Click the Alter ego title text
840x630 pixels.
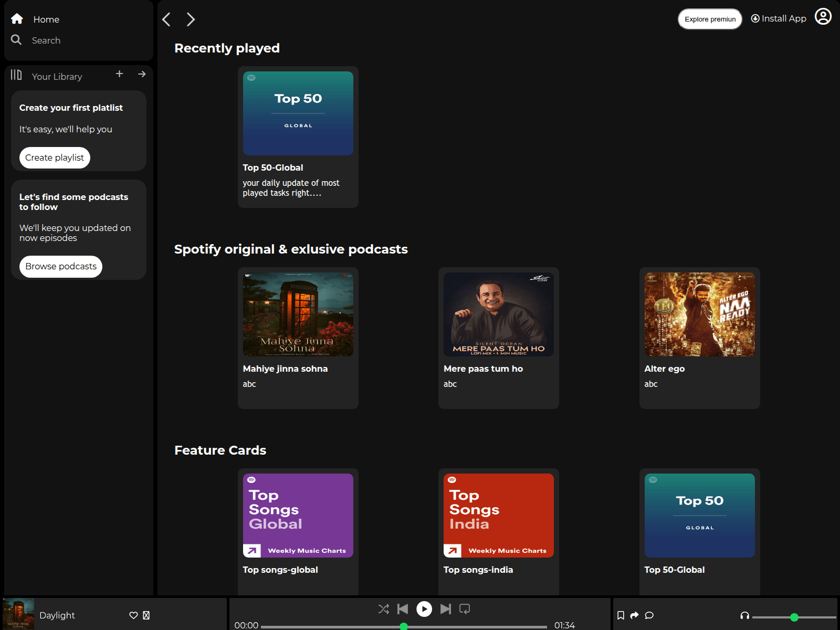coord(665,369)
